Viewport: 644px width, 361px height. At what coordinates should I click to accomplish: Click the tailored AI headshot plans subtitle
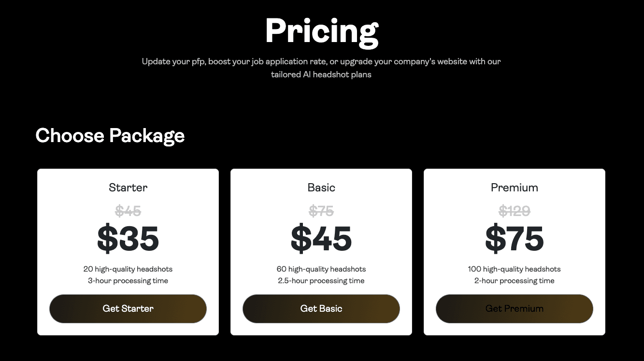point(321,74)
